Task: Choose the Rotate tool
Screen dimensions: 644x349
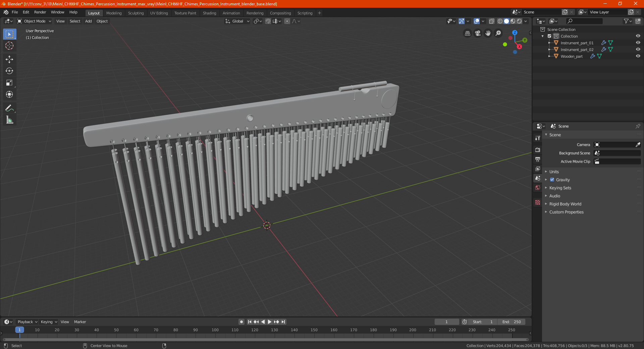Action: coord(9,71)
